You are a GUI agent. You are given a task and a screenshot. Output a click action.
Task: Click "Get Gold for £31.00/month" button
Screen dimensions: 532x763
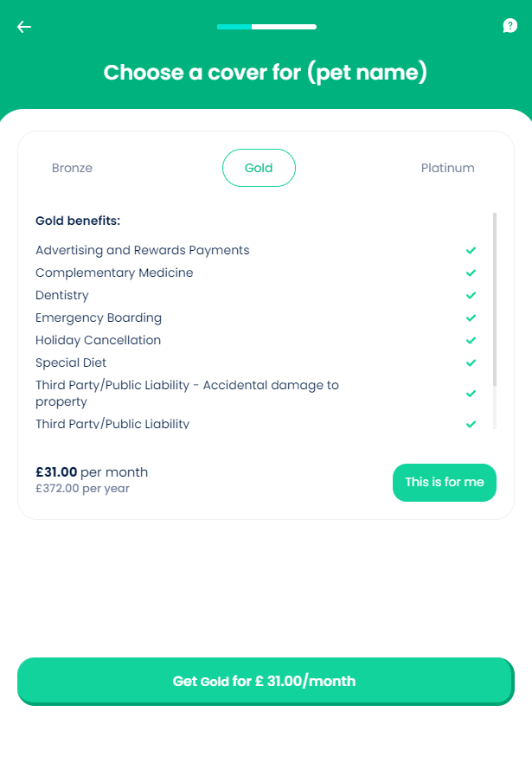(265, 681)
